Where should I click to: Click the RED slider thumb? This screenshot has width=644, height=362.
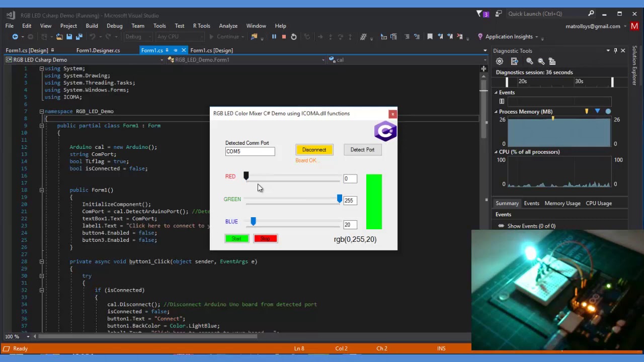pyautogui.click(x=246, y=176)
